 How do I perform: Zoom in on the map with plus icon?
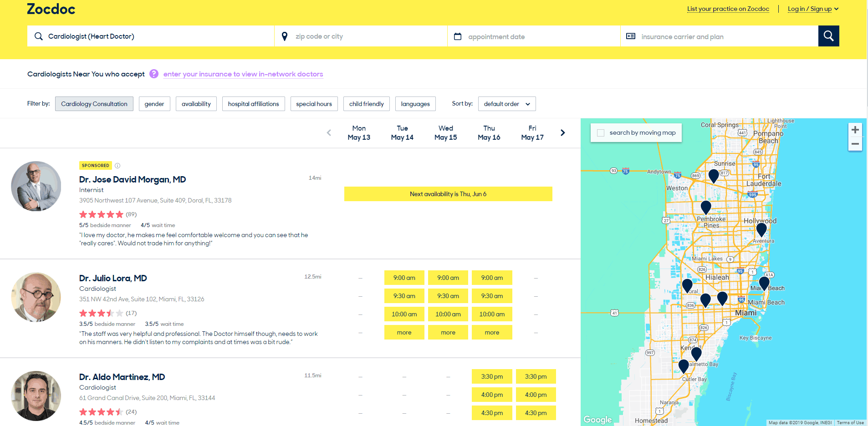pyautogui.click(x=855, y=129)
